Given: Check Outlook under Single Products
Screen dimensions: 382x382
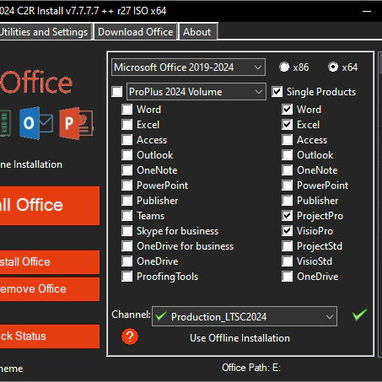Looking at the screenshot, I should pyautogui.click(x=287, y=155).
